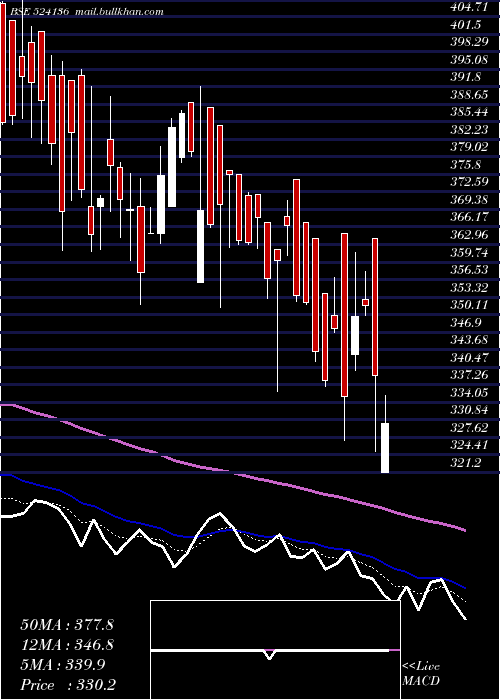Viewport: 500px width, 700px height.
Task: Click the 12MA : 346.8 readout
Action: click(67, 645)
